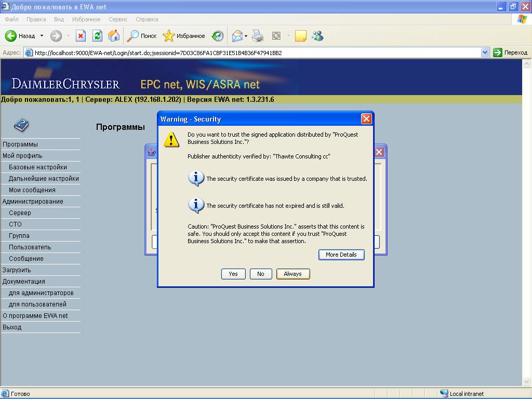Click the info icon beside certificate validity message
Image resolution: width=532 pixels, height=399 pixels.
pyautogui.click(x=196, y=206)
